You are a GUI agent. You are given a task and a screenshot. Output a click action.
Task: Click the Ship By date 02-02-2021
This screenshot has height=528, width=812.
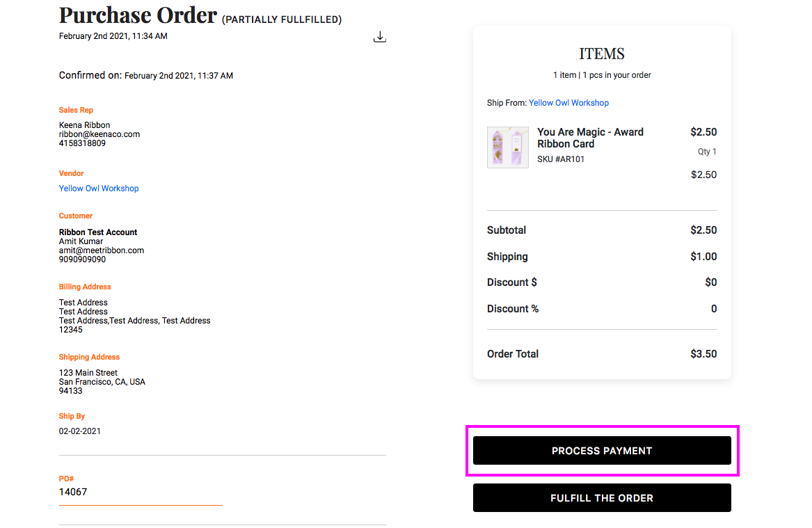click(80, 431)
